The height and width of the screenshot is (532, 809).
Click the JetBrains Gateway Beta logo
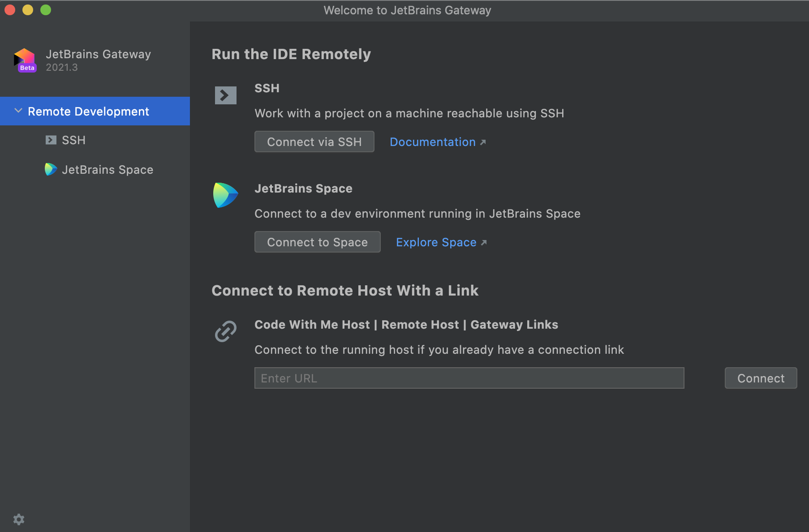(25, 60)
